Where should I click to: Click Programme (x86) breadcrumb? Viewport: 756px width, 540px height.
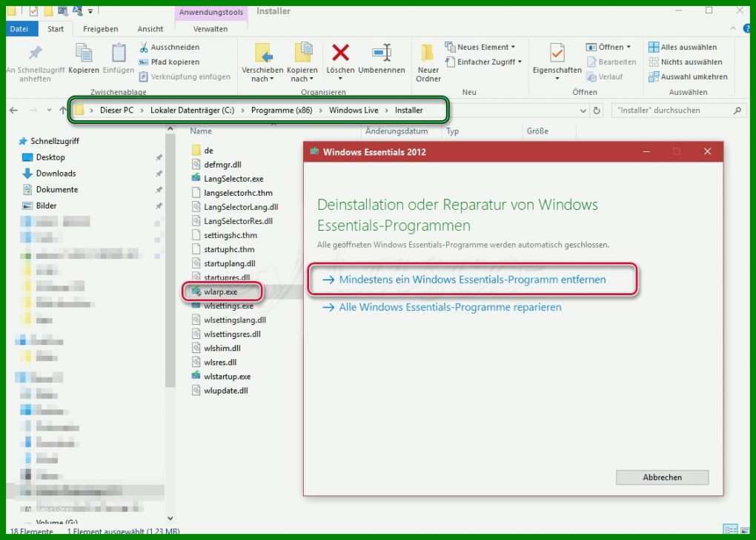[282, 111]
